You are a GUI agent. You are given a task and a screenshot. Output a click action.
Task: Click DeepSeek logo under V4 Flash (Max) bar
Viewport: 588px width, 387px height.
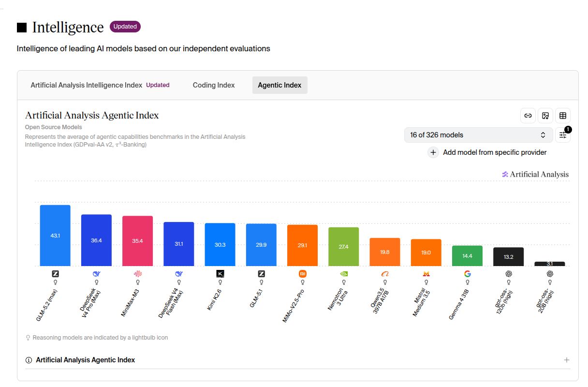(x=179, y=274)
